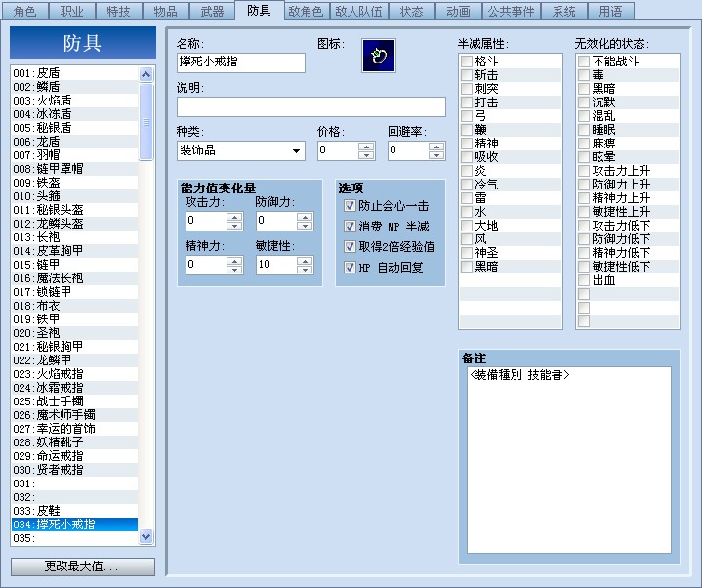Select 023:火焰戒指 in the armor list

pos(75,374)
